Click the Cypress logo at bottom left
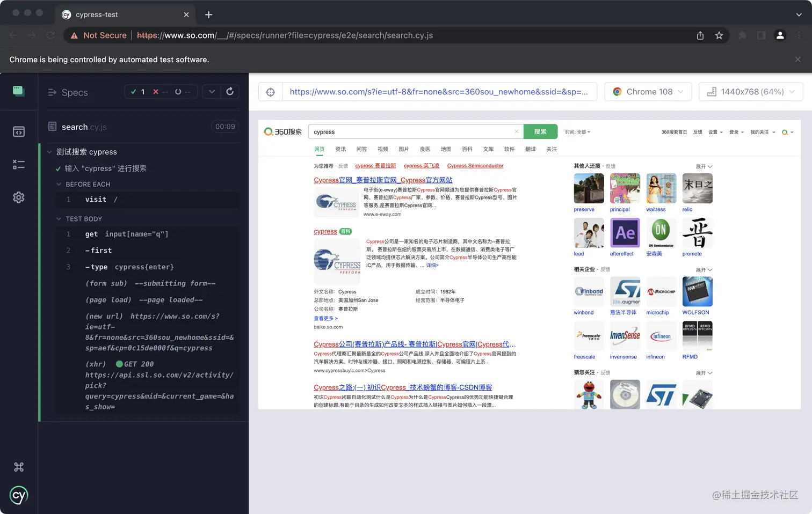Image resolution: width=812 pixels, height=514 pixels. pyautogui.click(x=19, y=495)
